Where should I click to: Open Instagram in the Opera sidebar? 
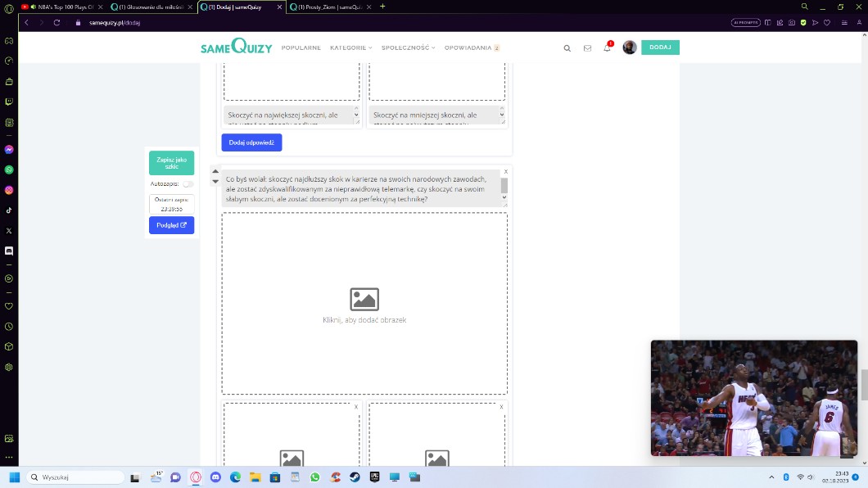(x=9, y=190)
